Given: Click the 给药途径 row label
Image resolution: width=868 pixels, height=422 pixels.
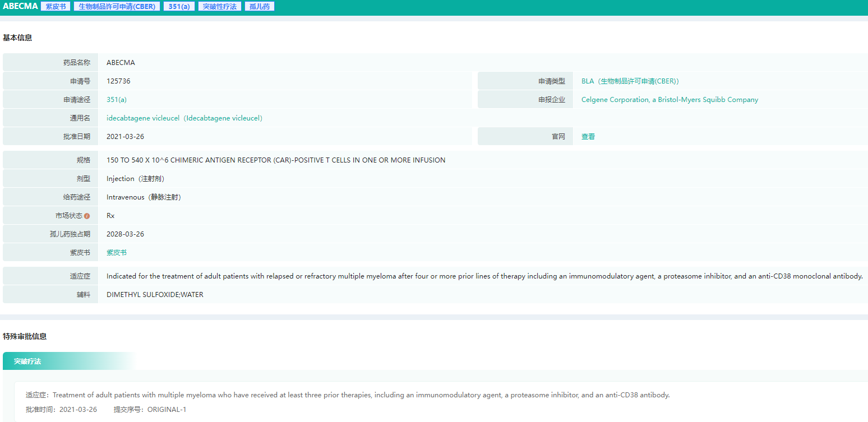Looking at the screenshot, I should click(77, 197).
